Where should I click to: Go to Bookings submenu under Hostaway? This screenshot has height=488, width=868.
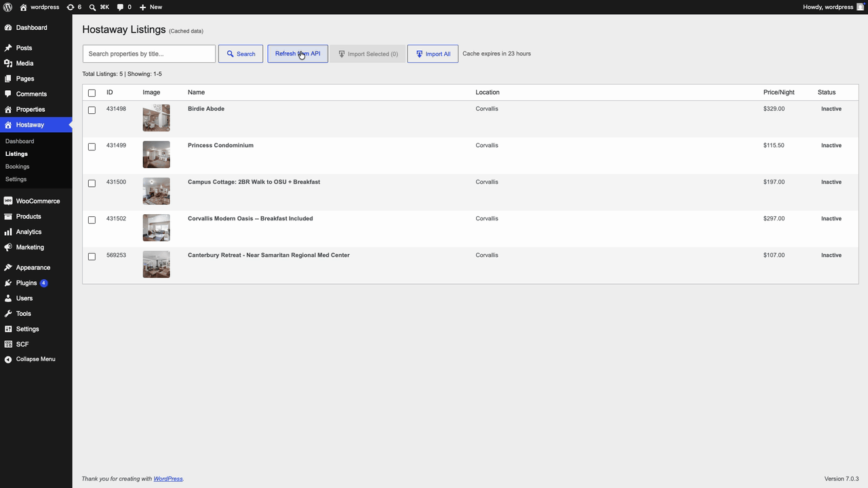point(17,167)
